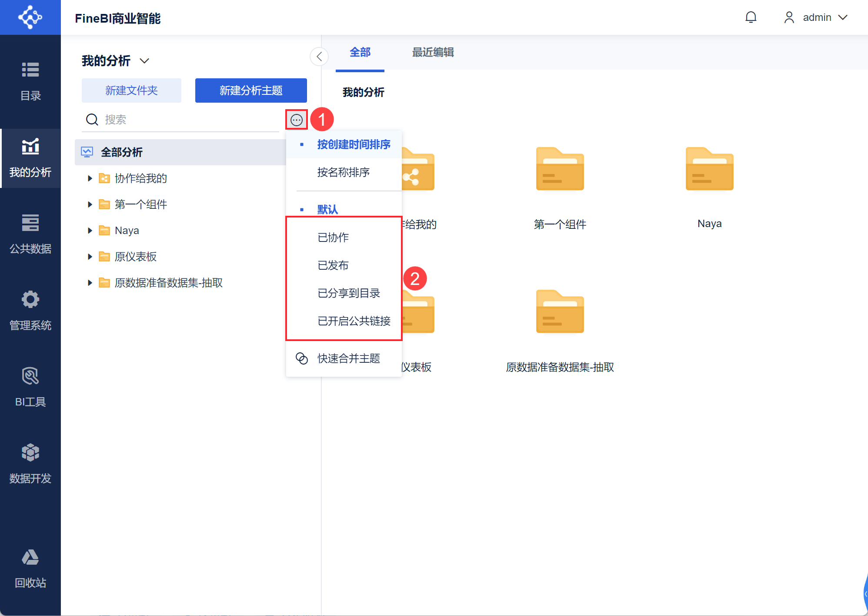Screen dimensions: 868x616
Task: Click the admin username text
Action: click(817, 17)
